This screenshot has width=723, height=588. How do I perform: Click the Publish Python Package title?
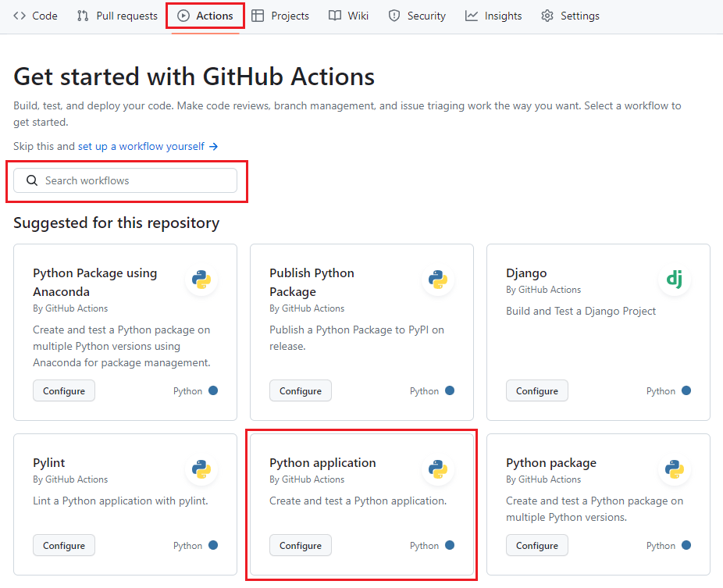(312, 282)
